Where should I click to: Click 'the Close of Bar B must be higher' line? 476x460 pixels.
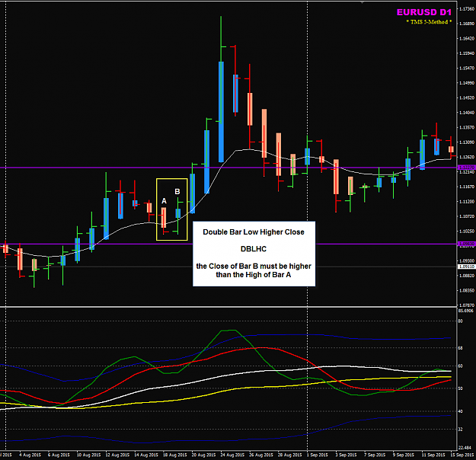click(x=254, y=267)
